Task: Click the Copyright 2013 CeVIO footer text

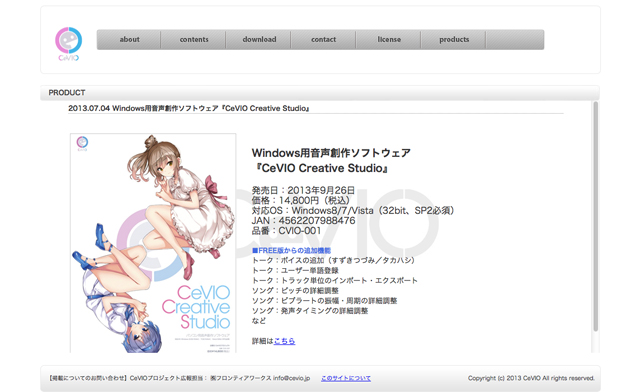Action: [x=531, y=379]
